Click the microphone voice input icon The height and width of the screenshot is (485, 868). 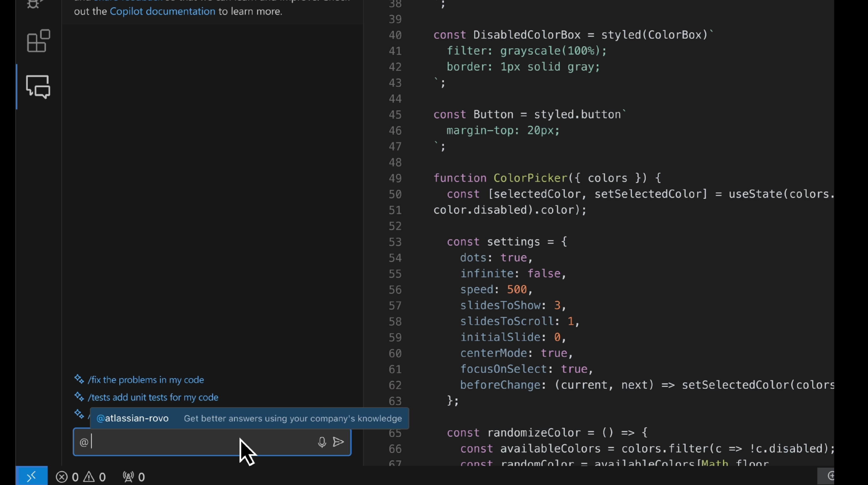click(322, 442)
